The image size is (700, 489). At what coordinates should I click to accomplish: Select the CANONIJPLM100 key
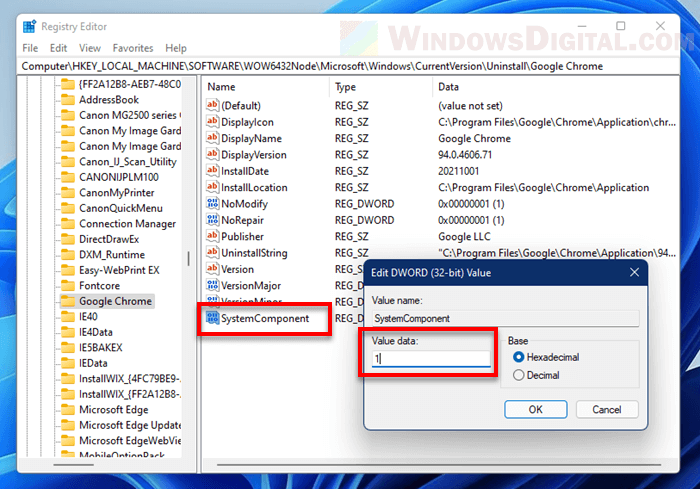click(x=119, y=177)
